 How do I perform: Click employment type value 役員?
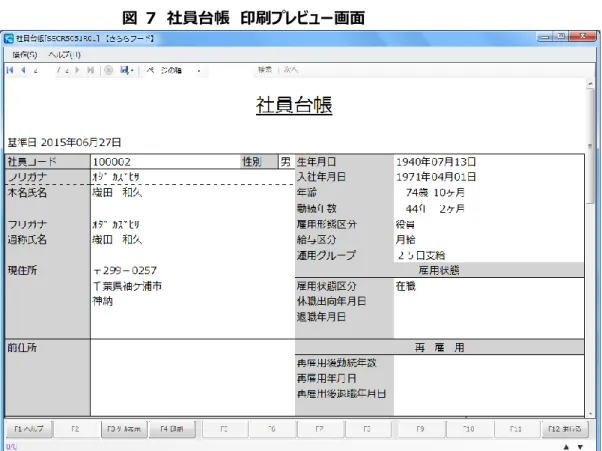(x=405, y=225)
